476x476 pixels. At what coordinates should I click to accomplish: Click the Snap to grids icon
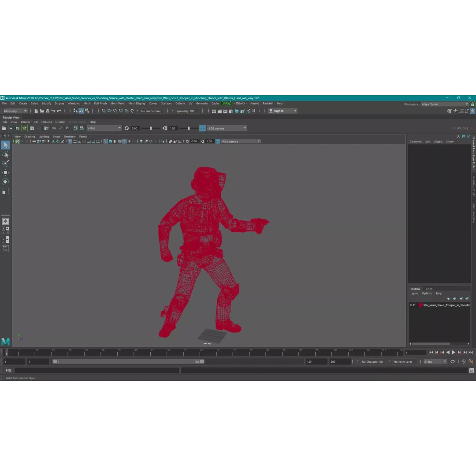(104, 111)
